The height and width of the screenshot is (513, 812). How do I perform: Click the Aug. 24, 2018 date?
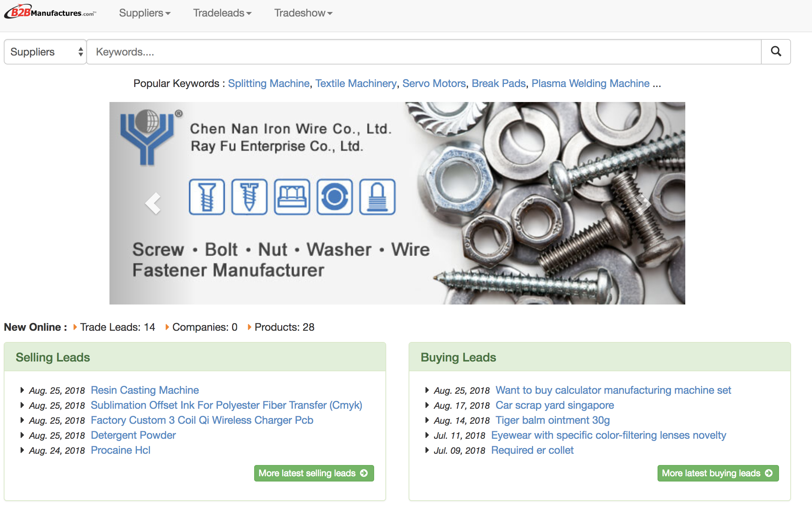tap(57, 450)
